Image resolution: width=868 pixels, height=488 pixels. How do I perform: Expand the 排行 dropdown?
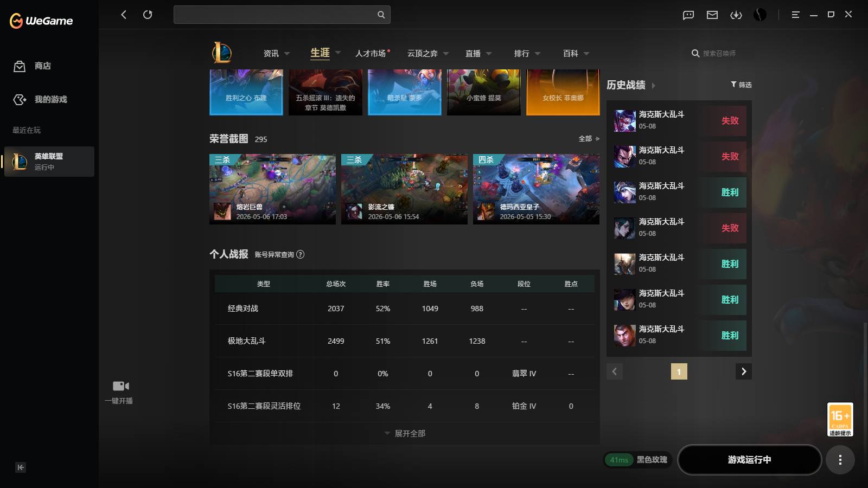coord(538,54)
